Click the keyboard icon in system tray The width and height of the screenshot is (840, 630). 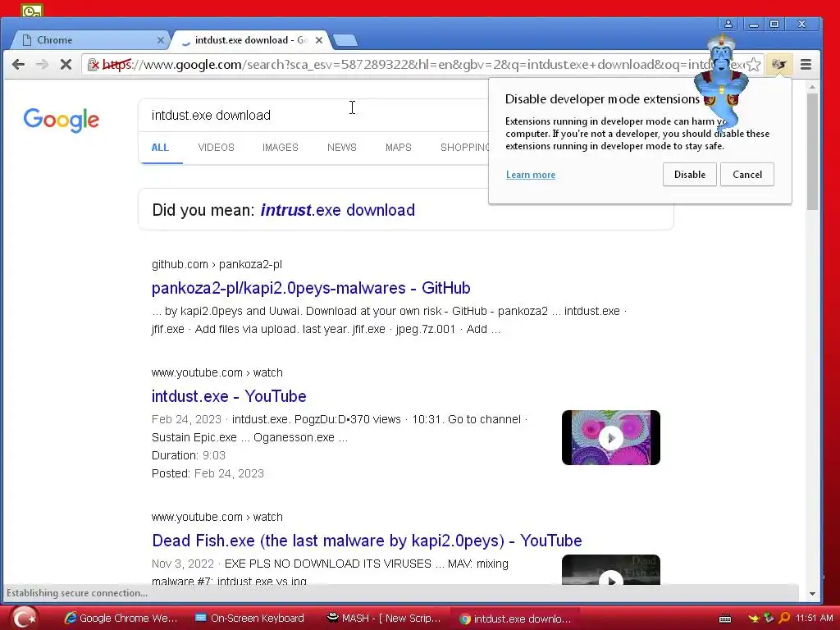click(x=725, y=619)
